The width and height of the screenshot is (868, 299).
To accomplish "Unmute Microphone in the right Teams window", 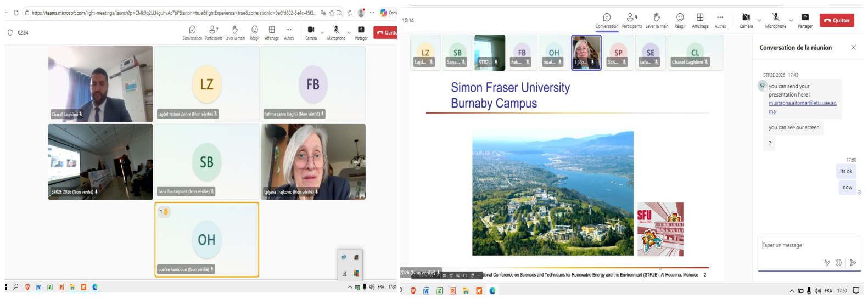I will [776, 21].
